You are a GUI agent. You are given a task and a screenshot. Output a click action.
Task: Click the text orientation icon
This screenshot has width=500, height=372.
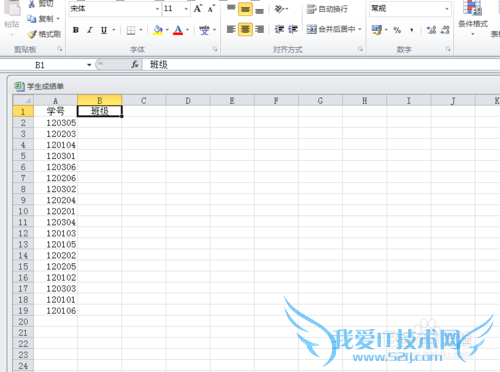(x=280, y=9)
